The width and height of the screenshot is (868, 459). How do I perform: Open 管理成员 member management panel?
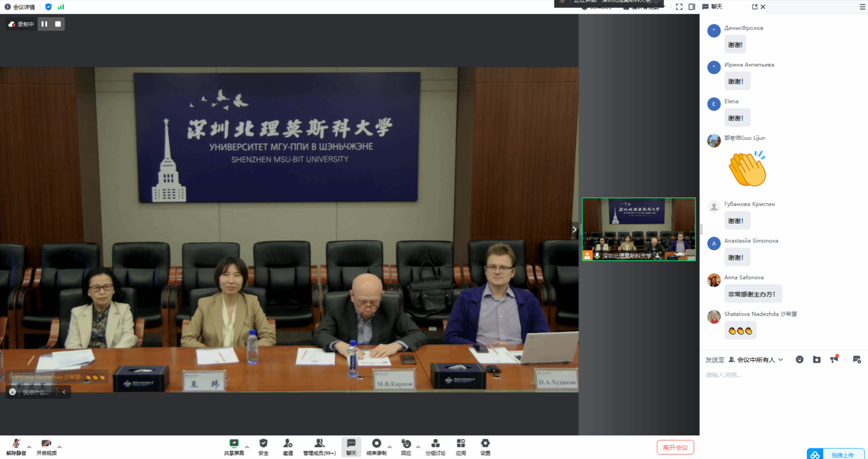[319, 447]
